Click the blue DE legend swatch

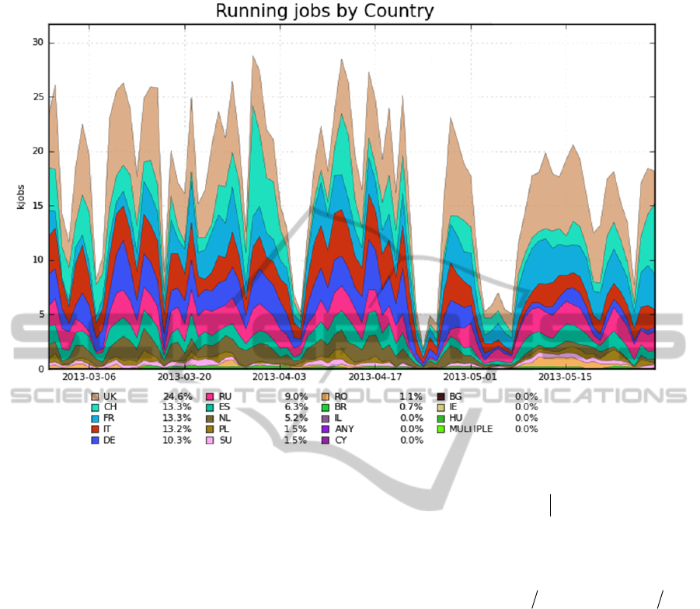[96, 440]
